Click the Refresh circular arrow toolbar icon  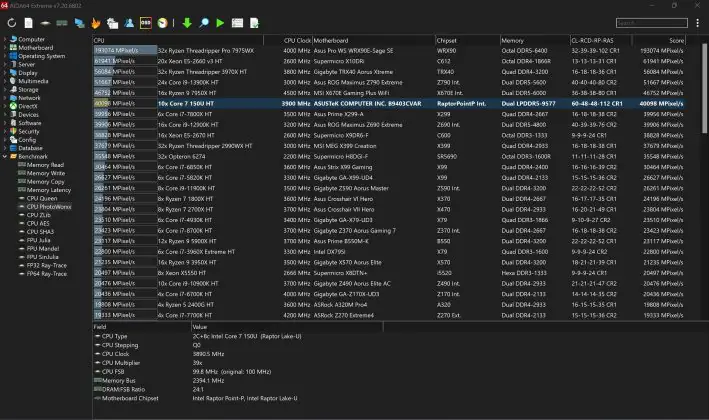[x=12, y=23]
